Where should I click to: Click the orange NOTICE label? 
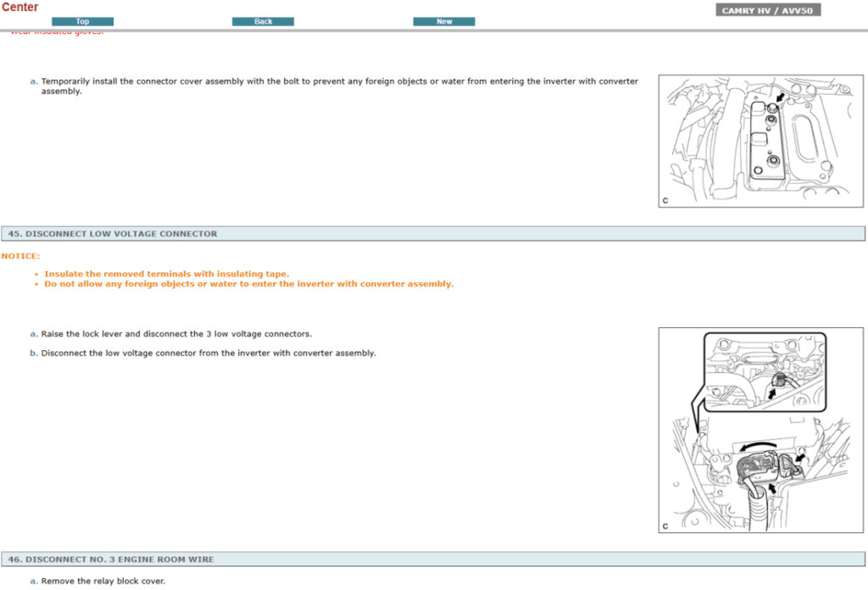(20, 256)
